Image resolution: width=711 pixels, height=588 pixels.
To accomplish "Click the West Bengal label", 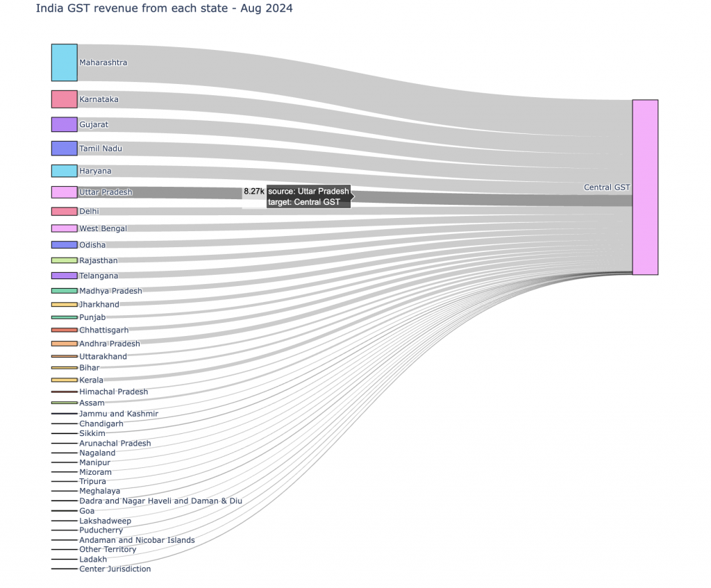I will pyautogui.click(x=103, y=228).
